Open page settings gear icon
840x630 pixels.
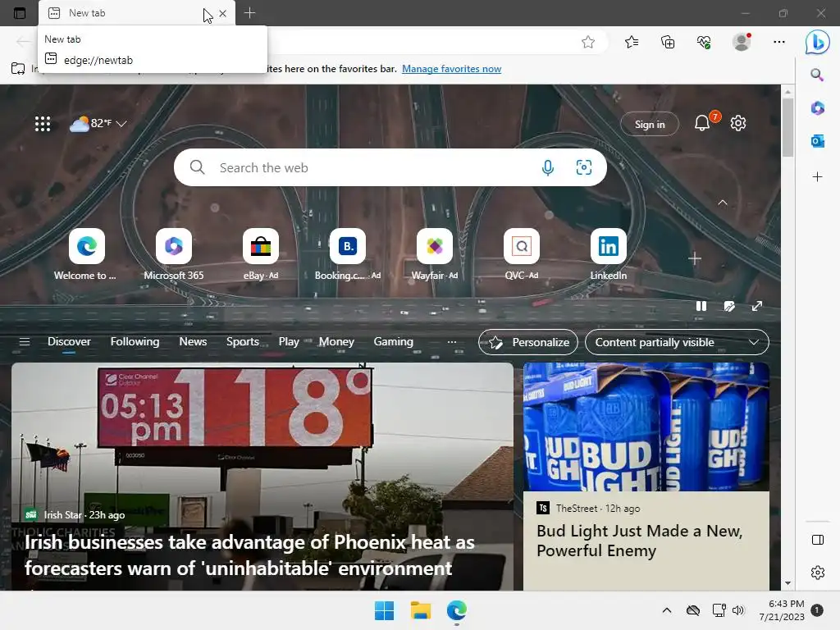coord(737,123)
